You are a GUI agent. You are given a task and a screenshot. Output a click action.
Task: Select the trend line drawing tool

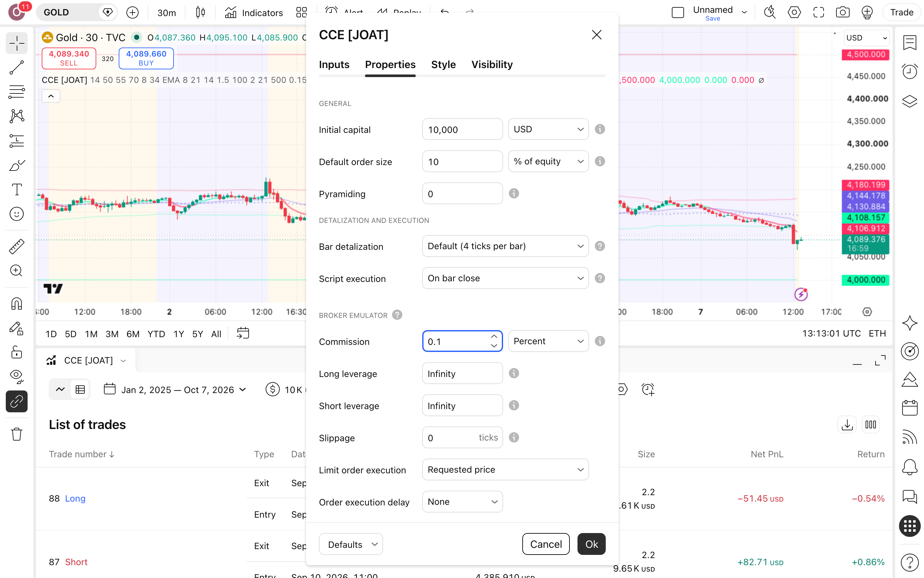17,68
